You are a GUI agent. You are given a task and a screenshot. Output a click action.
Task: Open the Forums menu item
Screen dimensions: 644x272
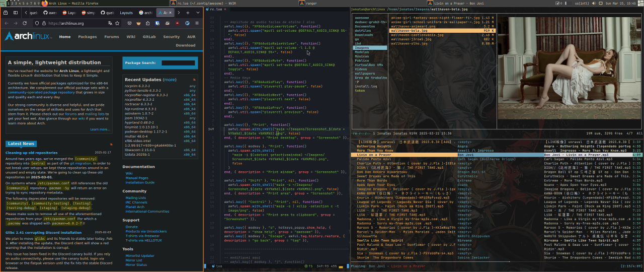(112, 36)
